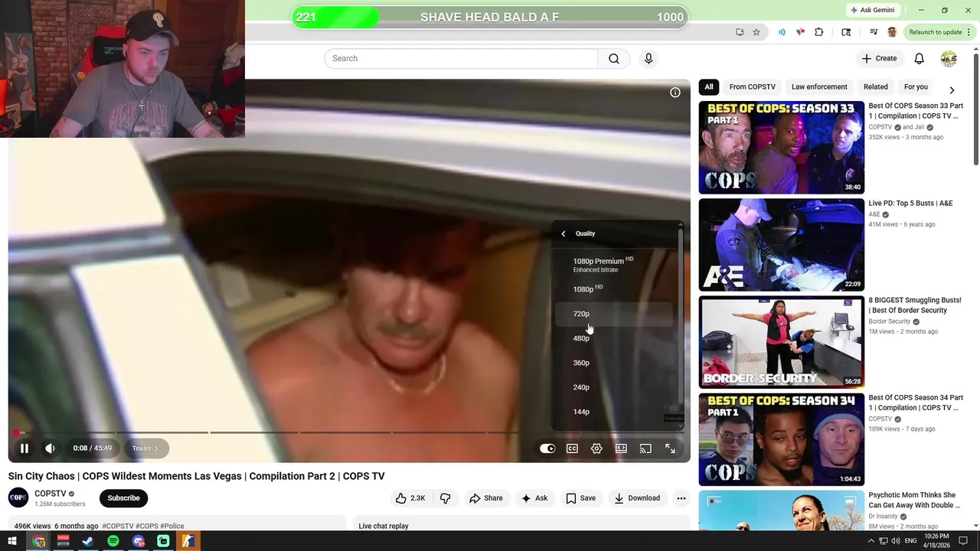
Task: Open YouTube account avatar menu
Action: (949, 58)
